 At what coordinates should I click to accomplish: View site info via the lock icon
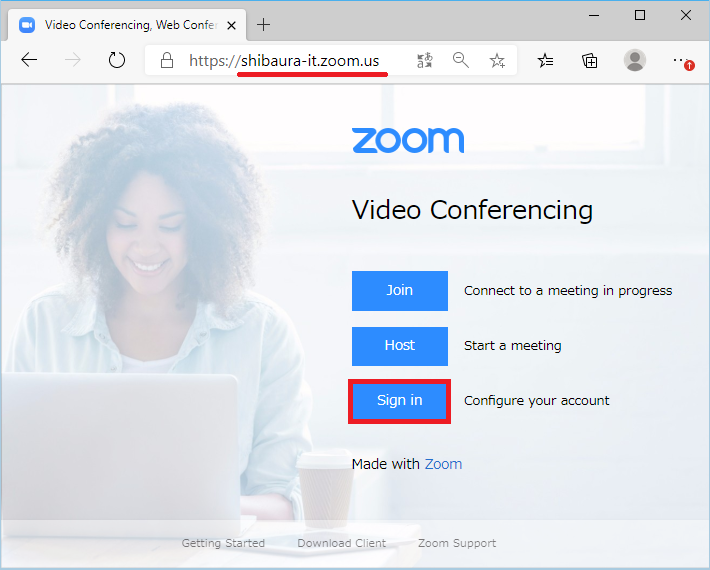pyautogui.click(x=167, y=60)
